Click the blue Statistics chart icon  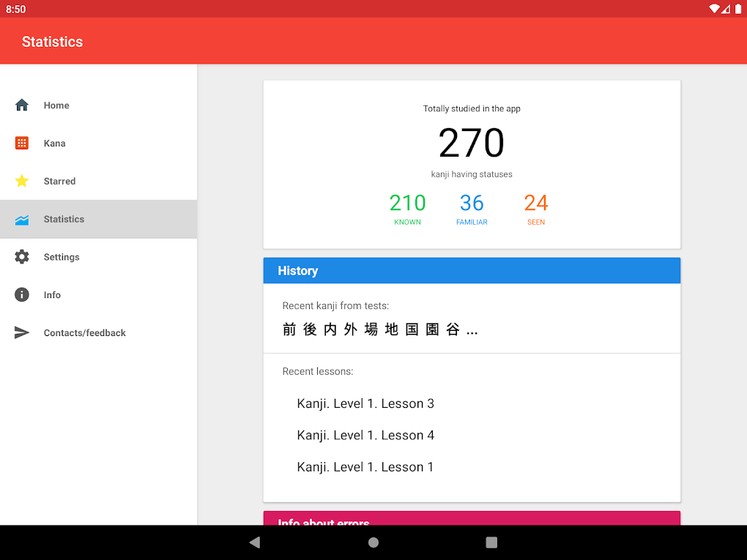[x=22, y=220]
